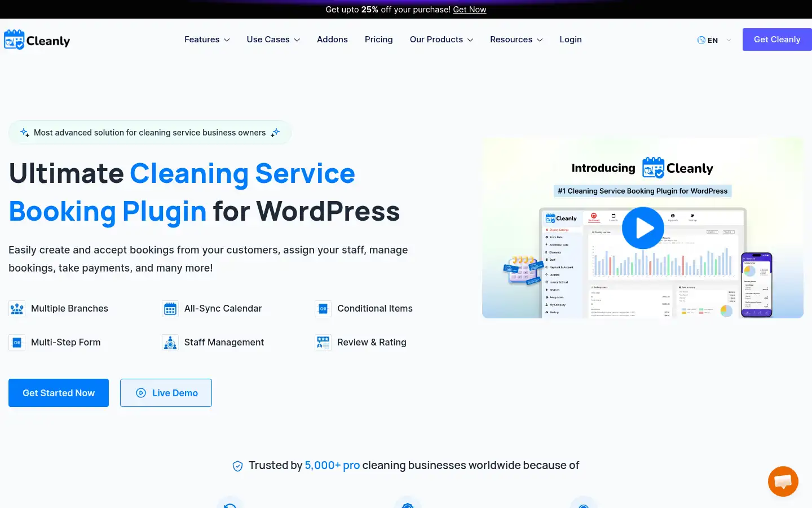Click the Live Demo play-circle icon
812x508 pixels.
141,393
